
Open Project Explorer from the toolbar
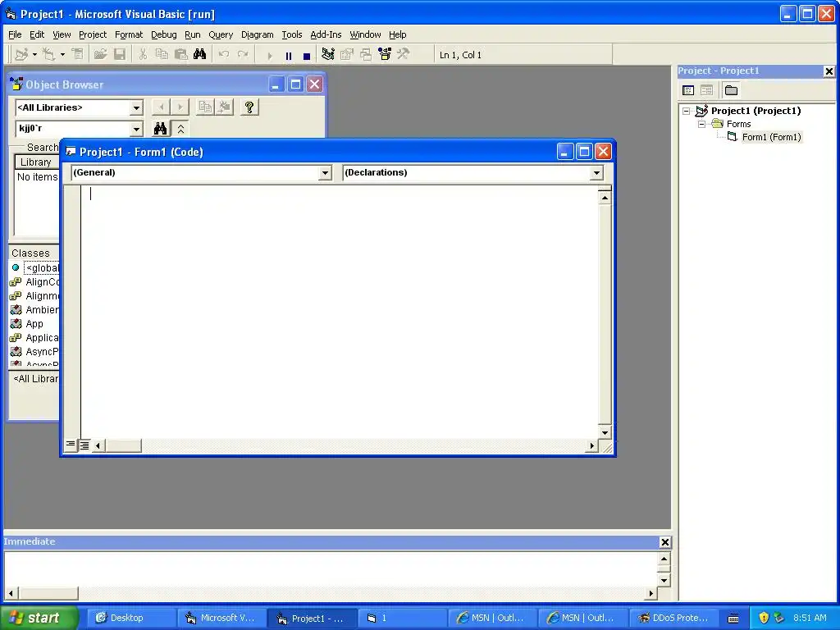[328, 55]
